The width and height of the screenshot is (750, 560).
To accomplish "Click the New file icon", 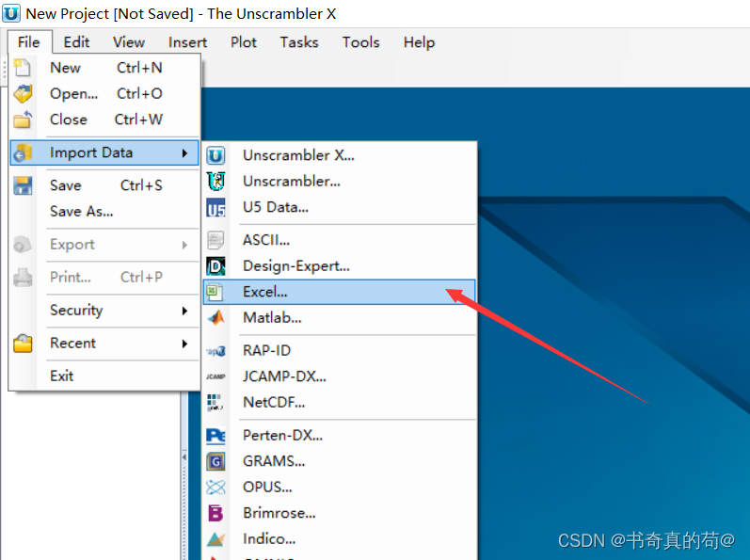I will click(22, 68).
